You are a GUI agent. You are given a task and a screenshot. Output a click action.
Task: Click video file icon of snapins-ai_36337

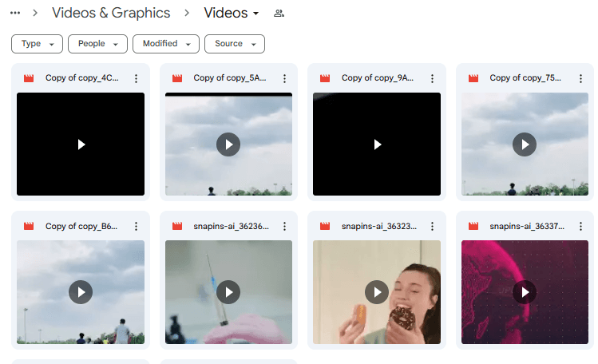point(473,226)
